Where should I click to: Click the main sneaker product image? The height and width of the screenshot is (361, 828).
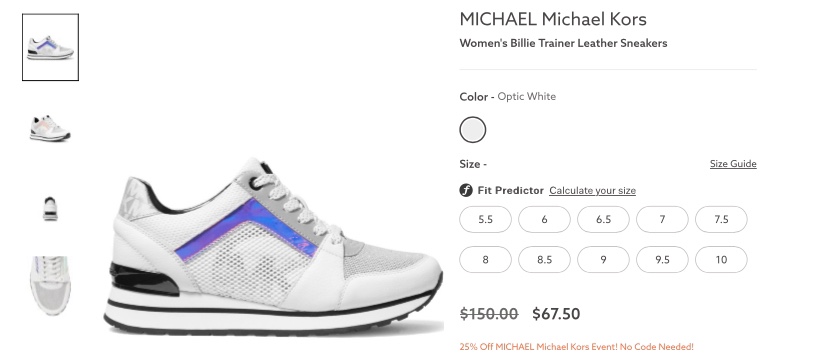point(274,246)
